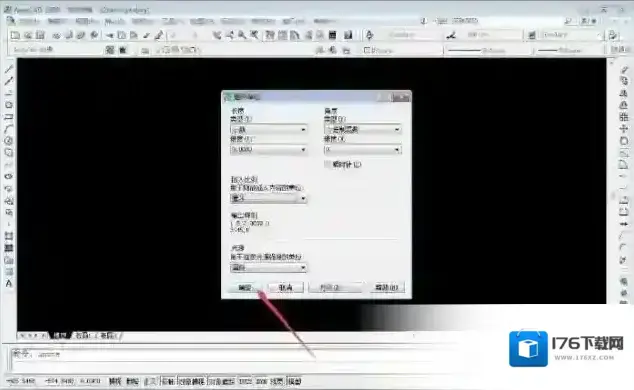634x390 pixels.
Task: Click the Plot printer icon
Action: click(x=56, y=36)
